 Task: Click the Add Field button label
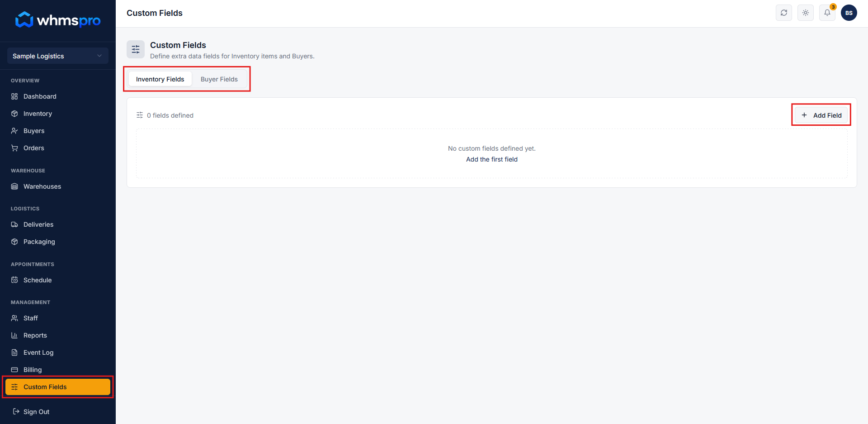pos(827,115)
